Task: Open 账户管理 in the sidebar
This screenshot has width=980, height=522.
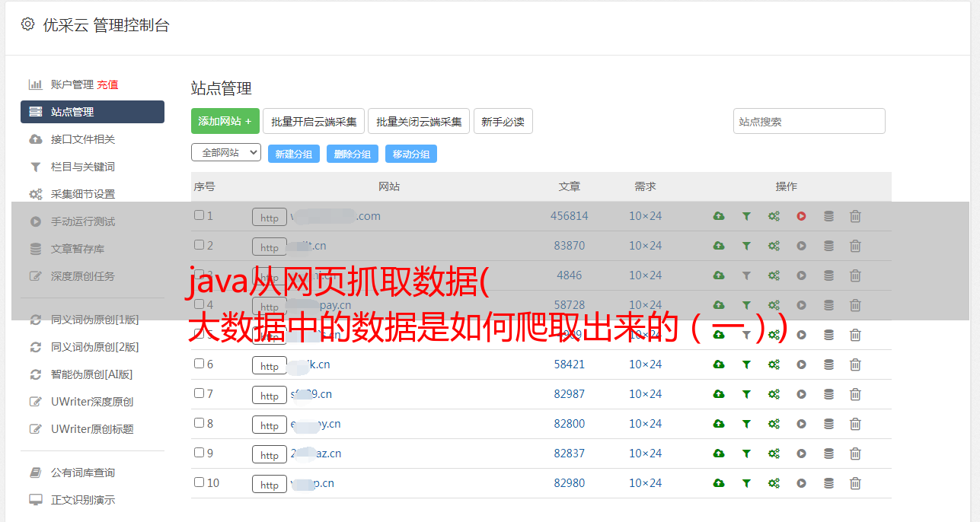Action: coord(72,84)
